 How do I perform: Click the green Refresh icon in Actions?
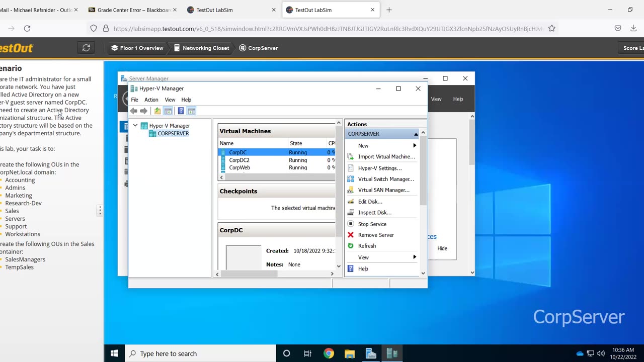click(351, 246)
